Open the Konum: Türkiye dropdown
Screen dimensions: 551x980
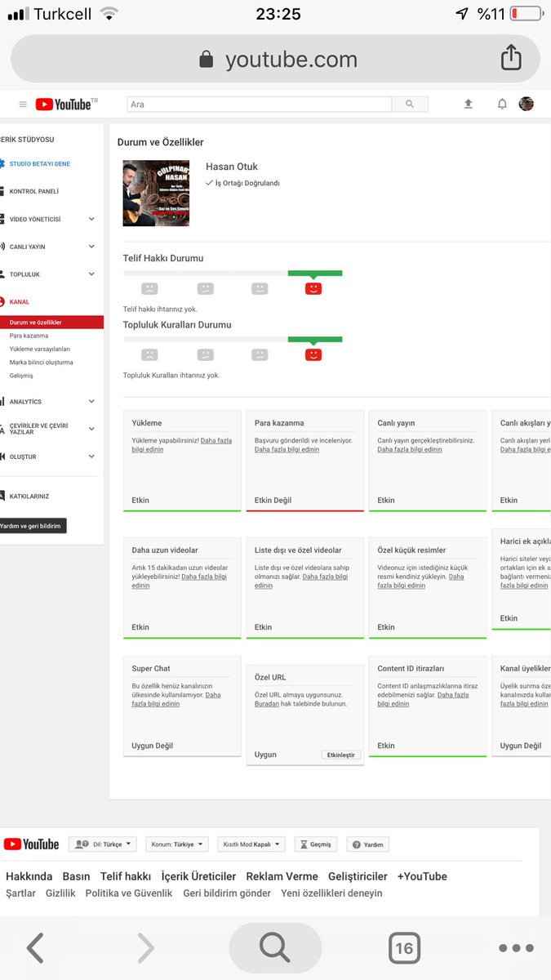177,844
